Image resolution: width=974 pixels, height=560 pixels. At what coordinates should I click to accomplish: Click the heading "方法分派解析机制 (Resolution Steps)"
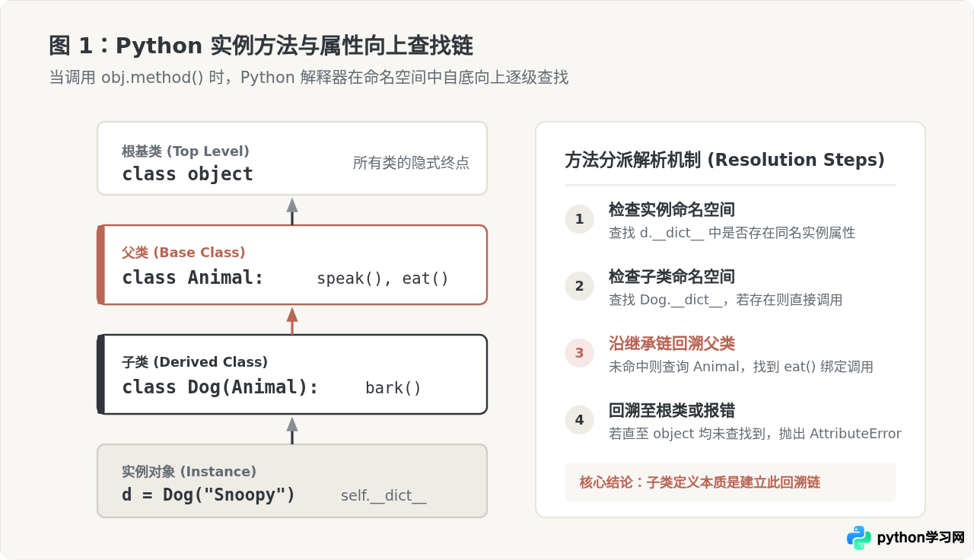pos(724,160)
